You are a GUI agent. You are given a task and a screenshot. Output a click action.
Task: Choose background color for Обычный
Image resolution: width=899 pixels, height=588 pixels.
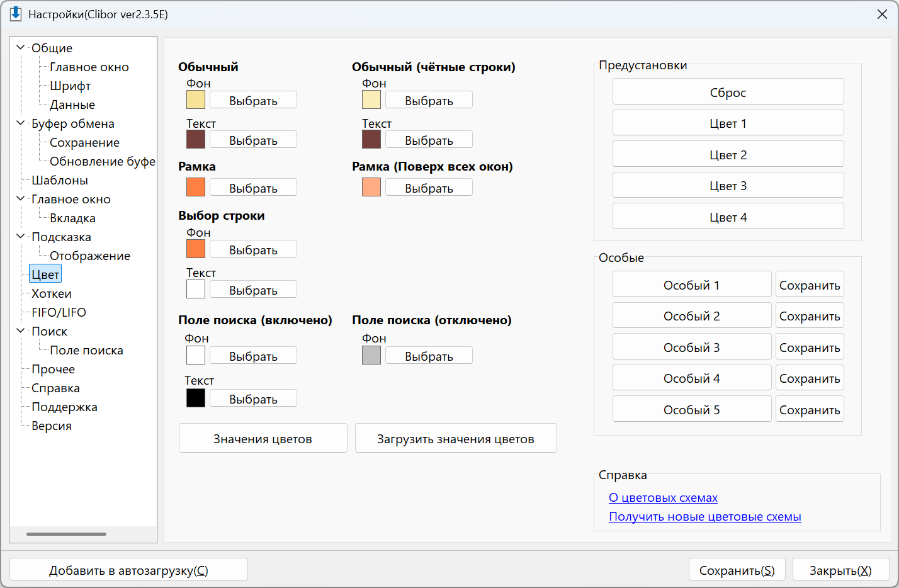(x=253, y=100)
